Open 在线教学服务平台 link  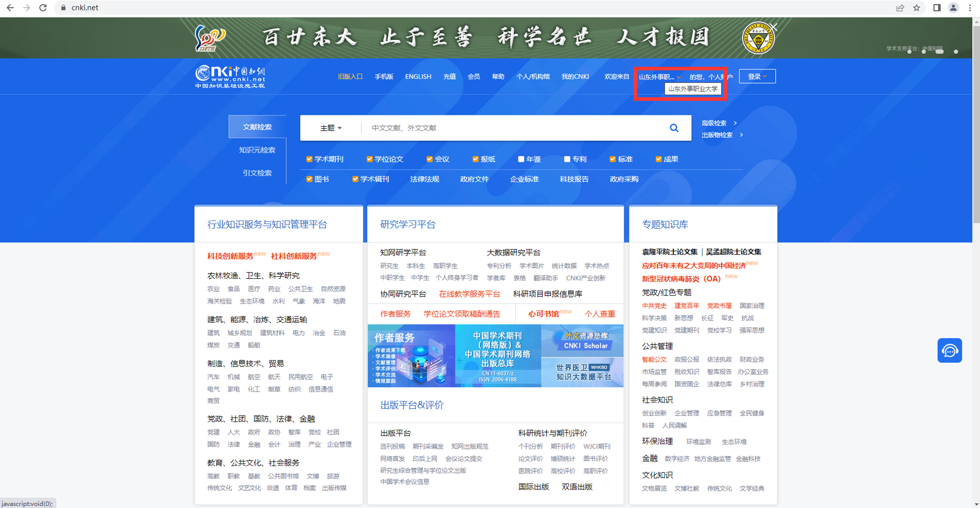coord(470,294)
